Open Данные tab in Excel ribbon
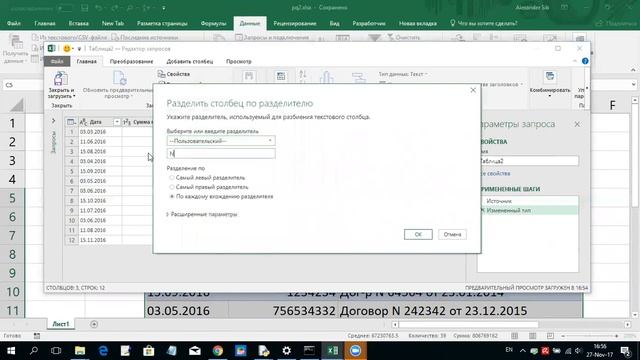Viewport: 640px width, 360px height. tap(250, 23)
